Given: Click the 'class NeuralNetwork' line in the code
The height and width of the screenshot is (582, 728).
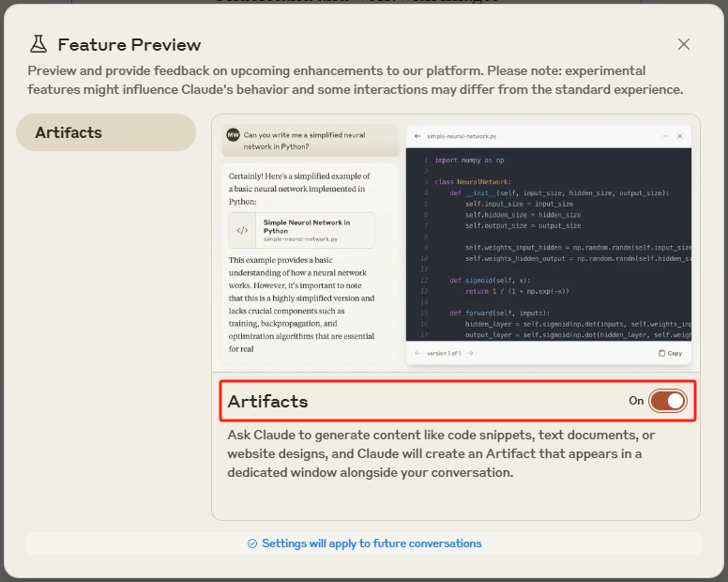Looking at the screenshot, I should click(x=473, y=181).
